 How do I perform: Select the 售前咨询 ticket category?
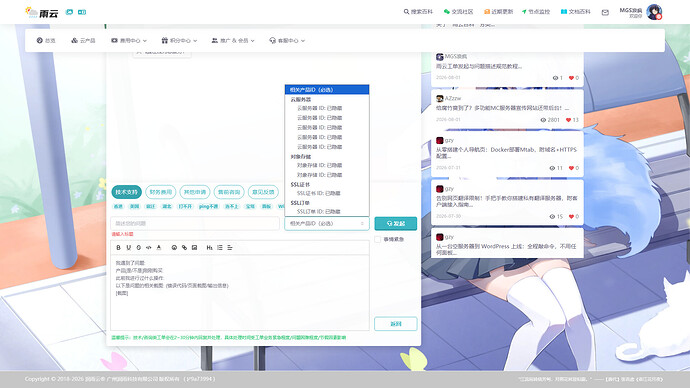tap(229, 192)
